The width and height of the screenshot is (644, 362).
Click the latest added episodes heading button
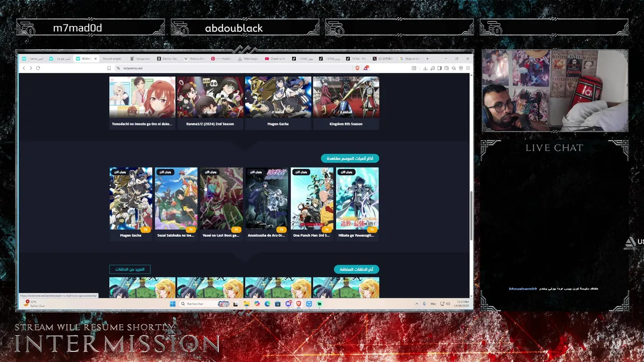coord(356,269)
